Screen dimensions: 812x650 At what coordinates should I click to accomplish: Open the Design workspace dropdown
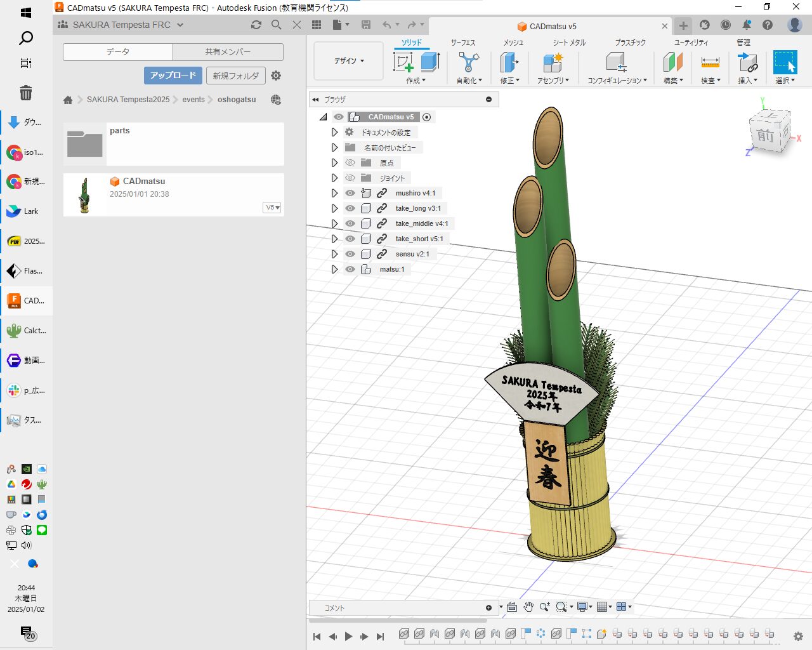[349, 61]
